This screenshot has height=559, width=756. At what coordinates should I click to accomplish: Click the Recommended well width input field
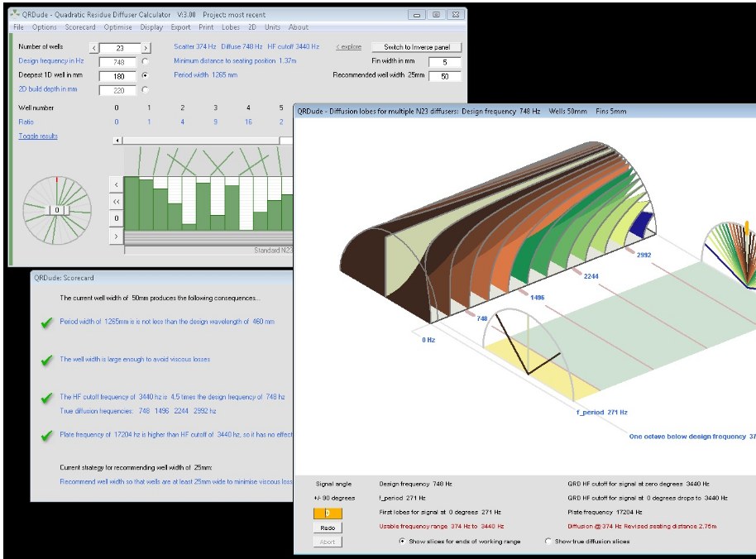[x=444, y=76]
